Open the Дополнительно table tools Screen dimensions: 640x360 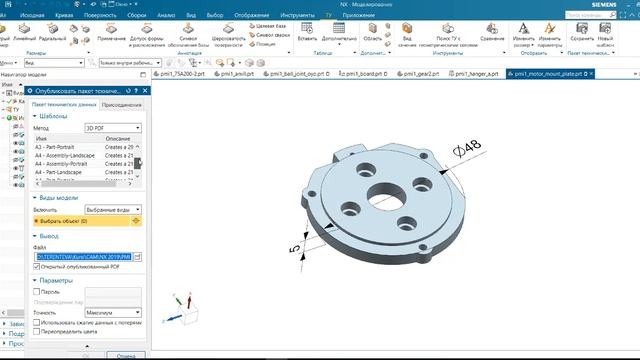(x=339, y=33)
